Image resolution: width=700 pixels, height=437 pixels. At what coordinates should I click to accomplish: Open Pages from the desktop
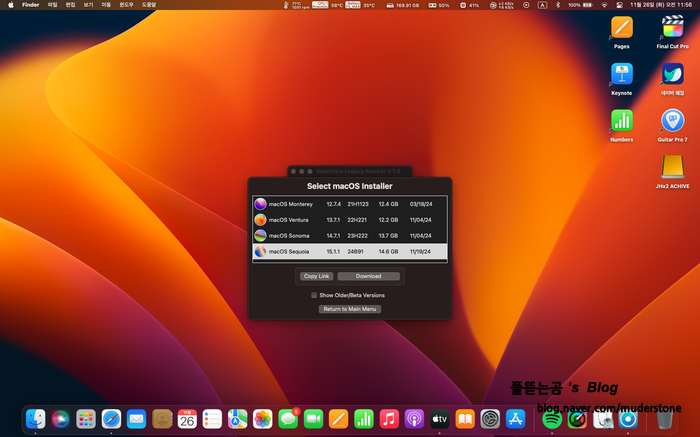(621, 28)
